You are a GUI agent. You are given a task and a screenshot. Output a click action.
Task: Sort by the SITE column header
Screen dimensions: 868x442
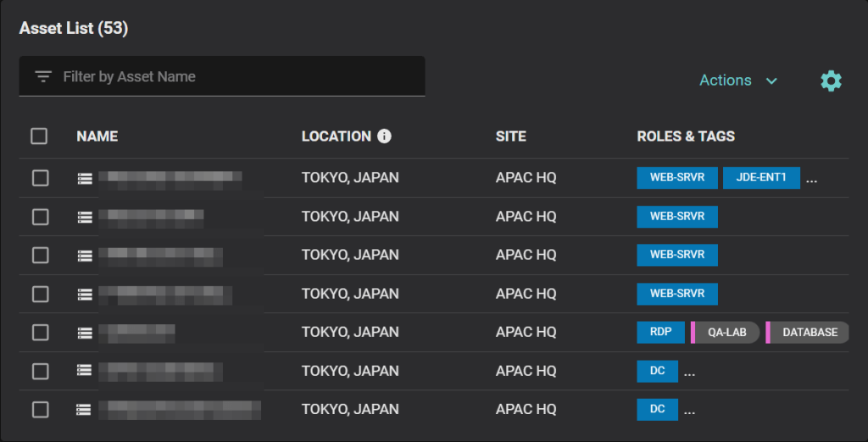tap(510, 136)
